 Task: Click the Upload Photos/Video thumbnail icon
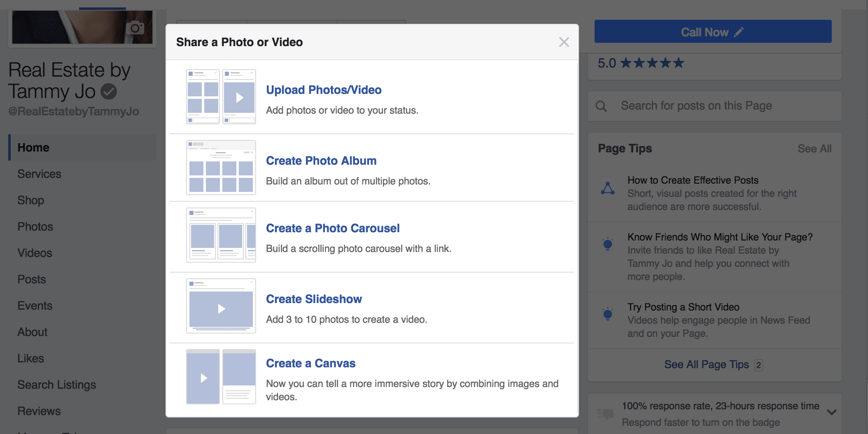pyautogui.click(x=221, y=97)
